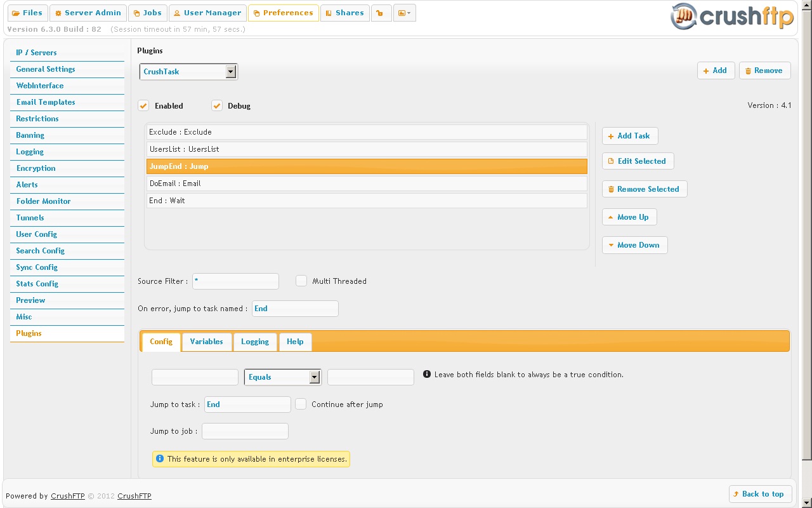Open General Settings in sidebar
Image resolution: width=812 pixels, height=508 pixels.
coord(67,69)
